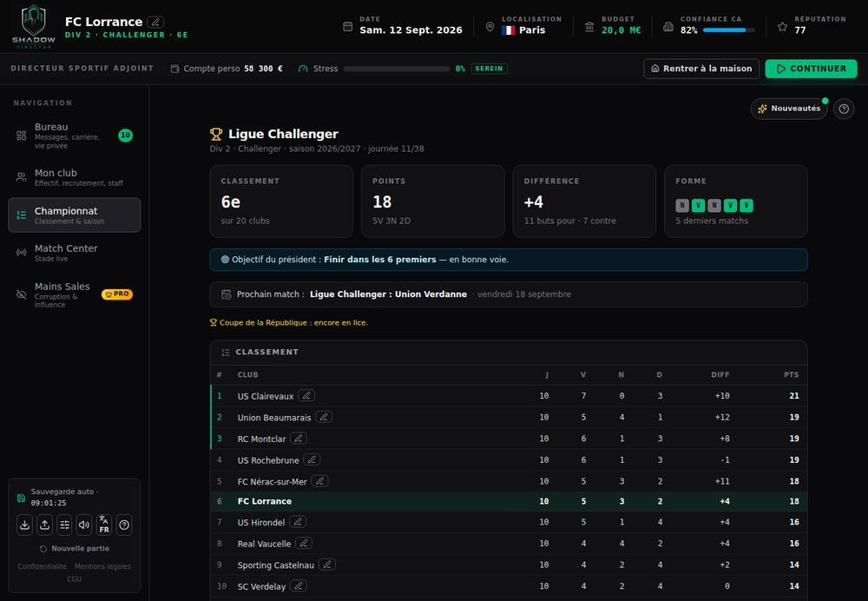Select Championnat in the sidebar

[74, 215]
